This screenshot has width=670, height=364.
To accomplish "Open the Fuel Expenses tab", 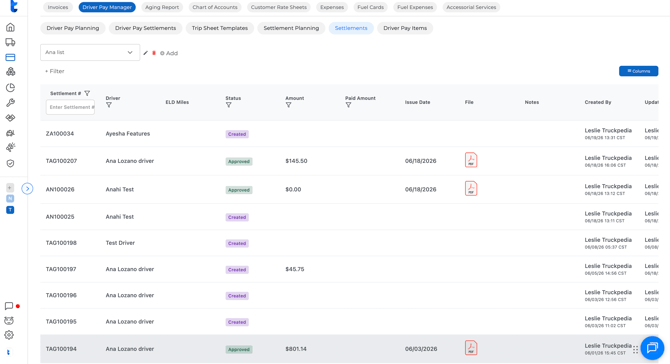I will point(415,7).
